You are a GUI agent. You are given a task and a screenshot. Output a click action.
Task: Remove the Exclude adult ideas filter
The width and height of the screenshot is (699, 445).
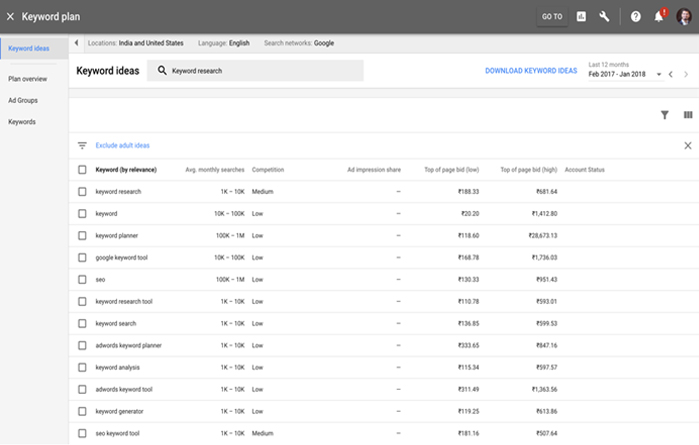pyautogui.click(x=687, y=145)
